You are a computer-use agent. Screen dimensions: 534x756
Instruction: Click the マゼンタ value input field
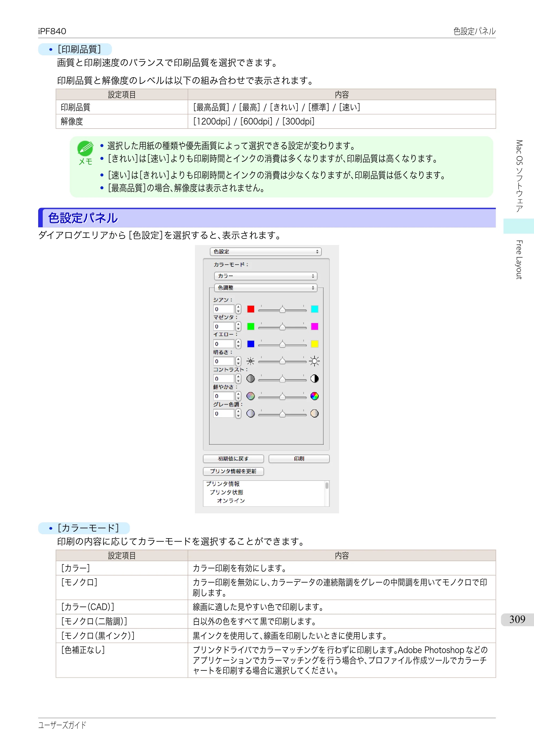224,327
